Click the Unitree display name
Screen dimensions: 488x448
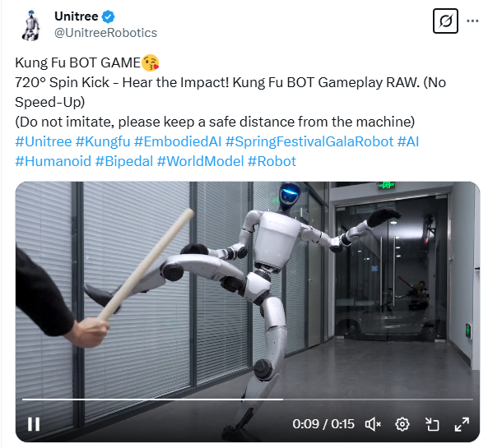[77, 16]
